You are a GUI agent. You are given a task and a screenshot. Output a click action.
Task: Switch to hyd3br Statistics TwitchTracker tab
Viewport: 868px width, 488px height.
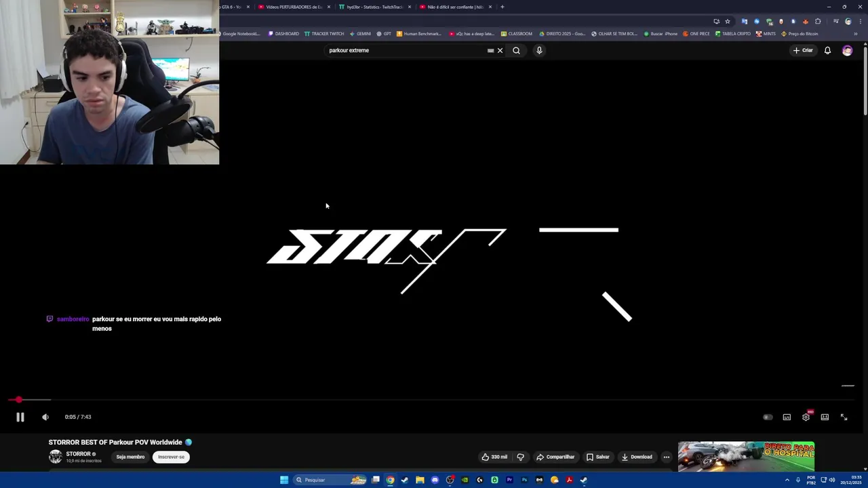pyautogui.click(x=374, y=7)
